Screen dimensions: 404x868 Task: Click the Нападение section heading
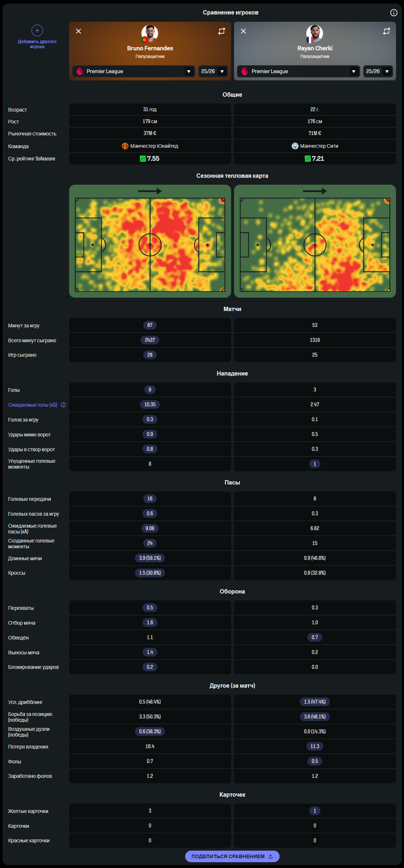232,373
